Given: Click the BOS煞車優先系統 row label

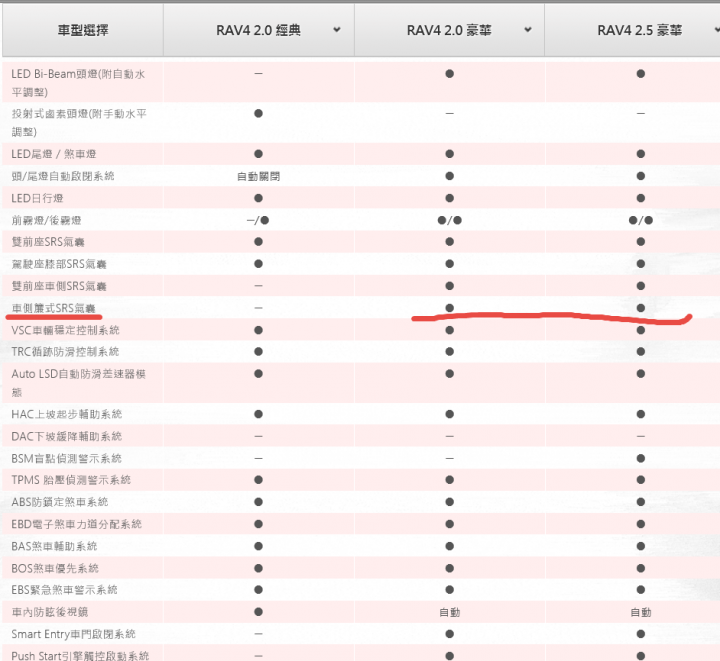Looking at the screenshot, I should [x=55, y=568].
